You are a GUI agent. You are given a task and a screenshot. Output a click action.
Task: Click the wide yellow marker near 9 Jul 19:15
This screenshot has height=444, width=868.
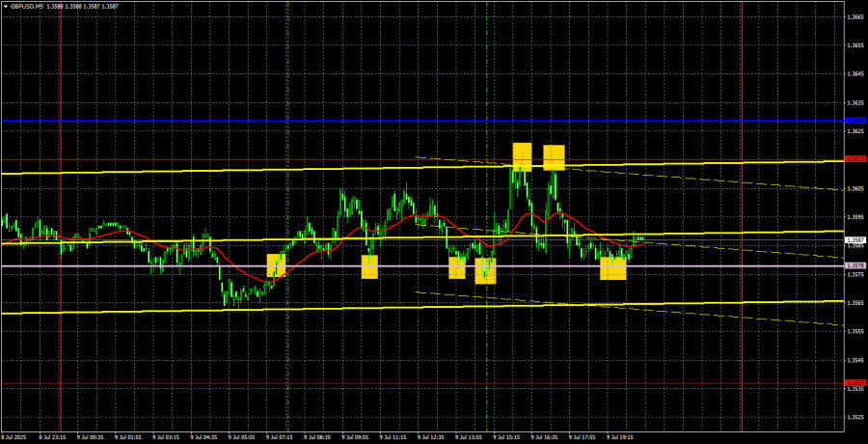612,268
